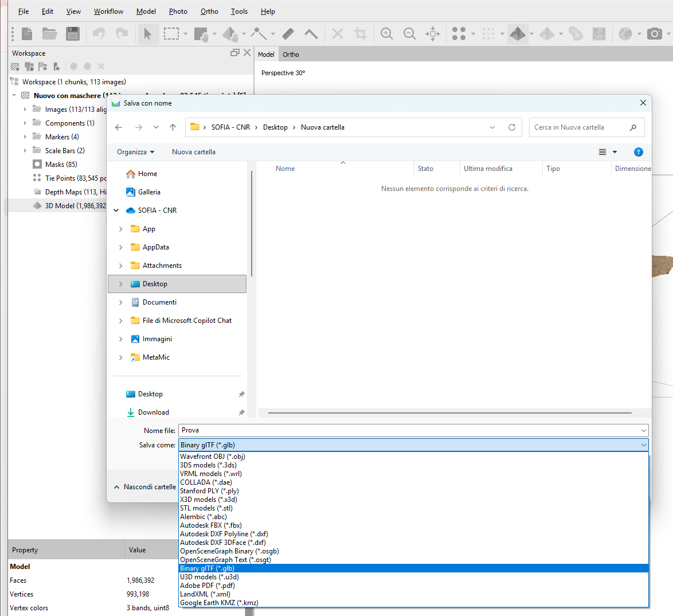
Task: Open the Nome file dropdown arrow
Action: [643, 430]
